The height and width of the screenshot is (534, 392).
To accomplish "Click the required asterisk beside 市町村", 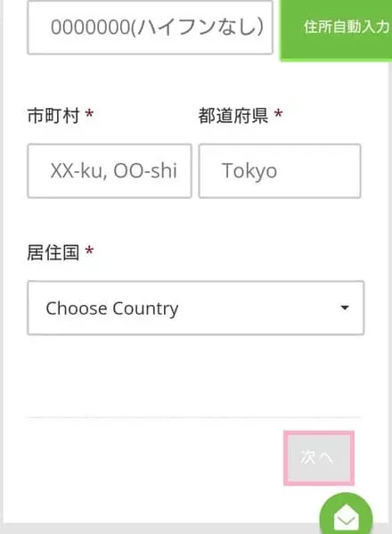I will click(89, 113).
